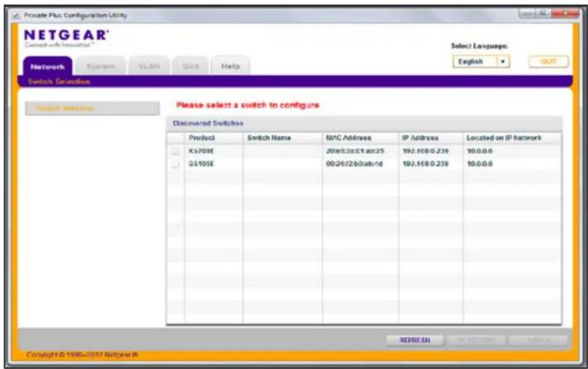The image size is (588, 369).
Task: Click the NETGEAR logo
Action: 67,35
